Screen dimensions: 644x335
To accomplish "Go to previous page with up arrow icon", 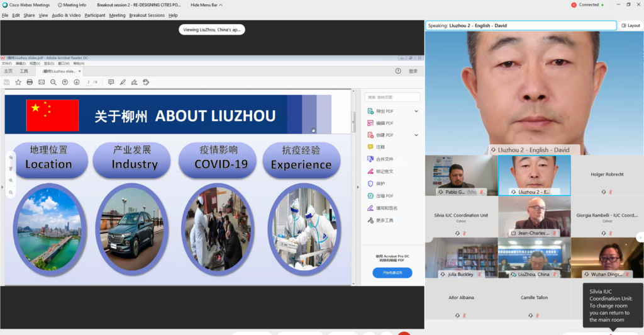I will [65, 82].
